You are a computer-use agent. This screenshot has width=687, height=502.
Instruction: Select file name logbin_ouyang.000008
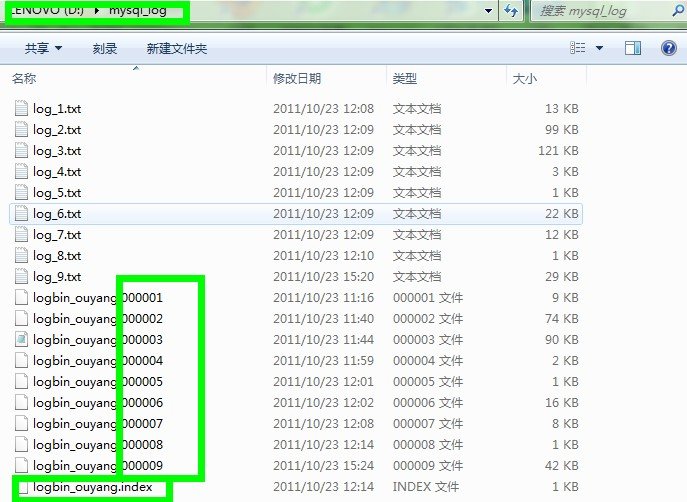point(98,445)
